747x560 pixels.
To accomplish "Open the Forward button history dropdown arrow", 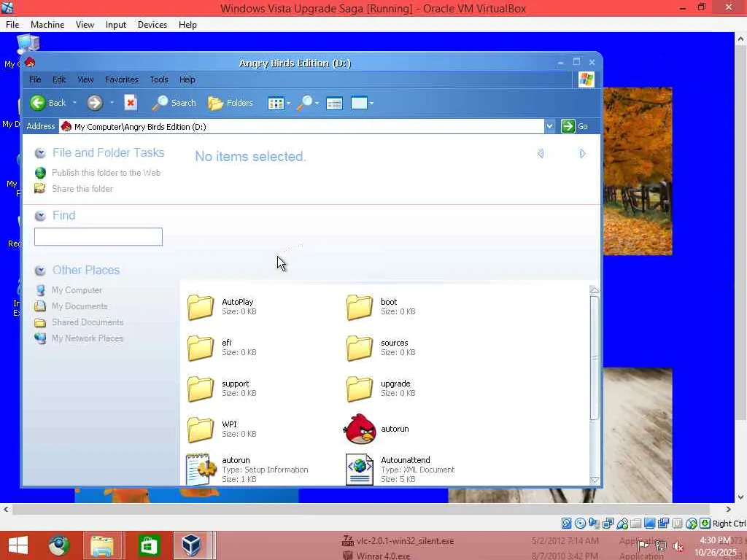I will coord(112,103).
